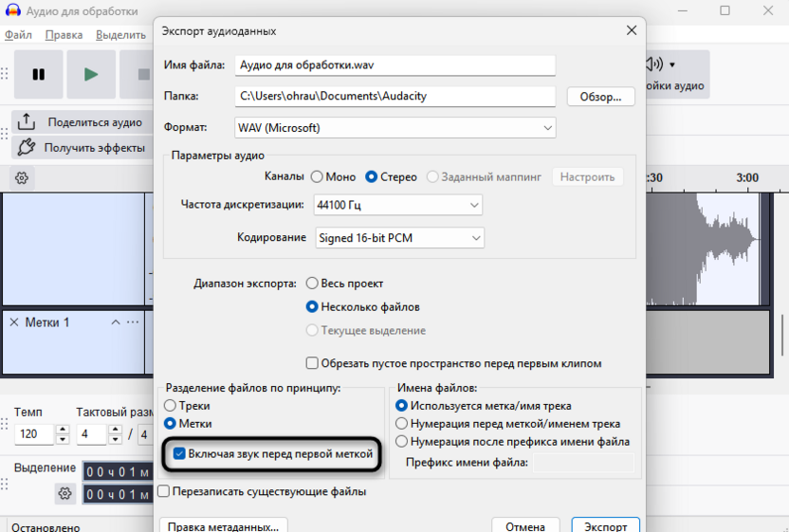Decrease time signature numerator stepper

(x=116, y=439)
